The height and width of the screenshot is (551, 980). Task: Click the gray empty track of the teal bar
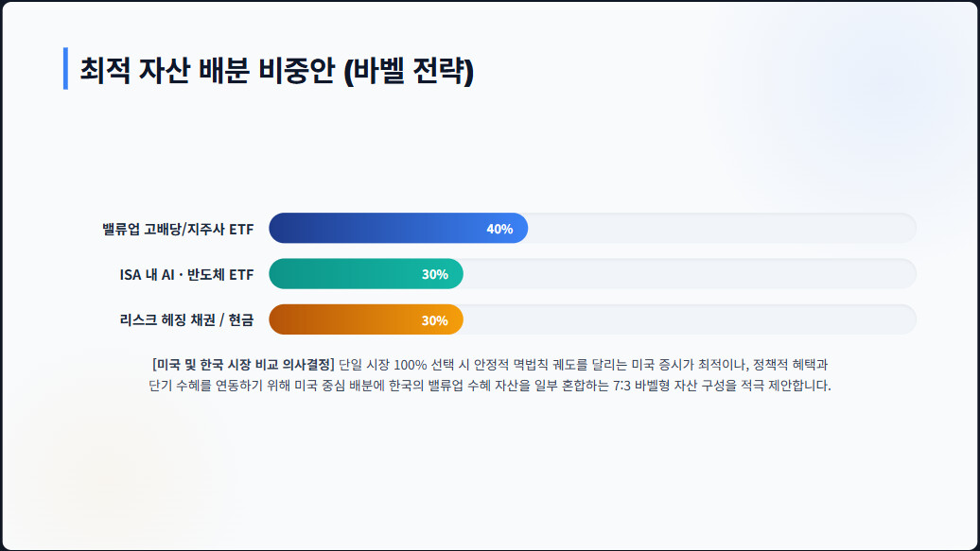(690, 274)
